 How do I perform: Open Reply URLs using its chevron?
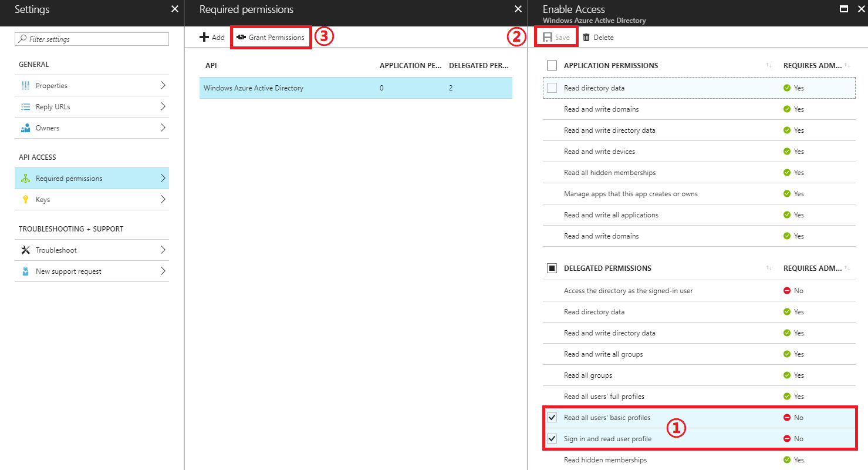point(163,107)
